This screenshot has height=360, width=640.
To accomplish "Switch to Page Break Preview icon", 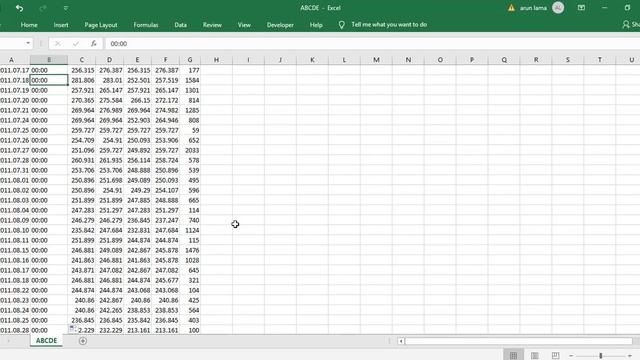I will [x=555, y=356].
